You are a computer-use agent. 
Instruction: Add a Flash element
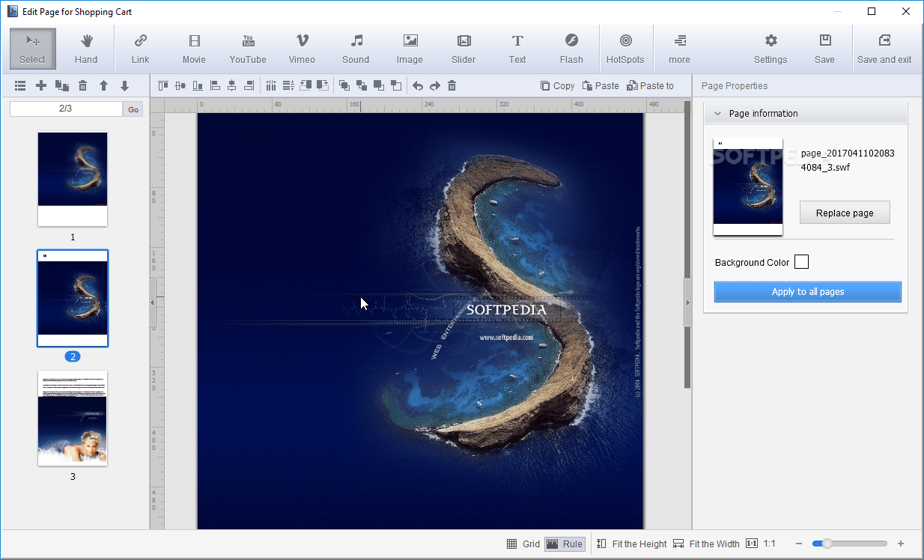tap(571, 49)
